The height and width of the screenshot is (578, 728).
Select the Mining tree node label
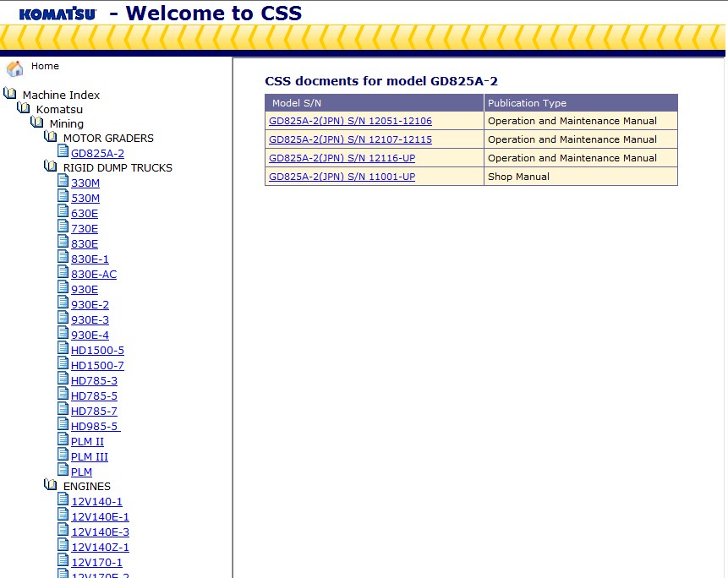click(x=67, y=124)
